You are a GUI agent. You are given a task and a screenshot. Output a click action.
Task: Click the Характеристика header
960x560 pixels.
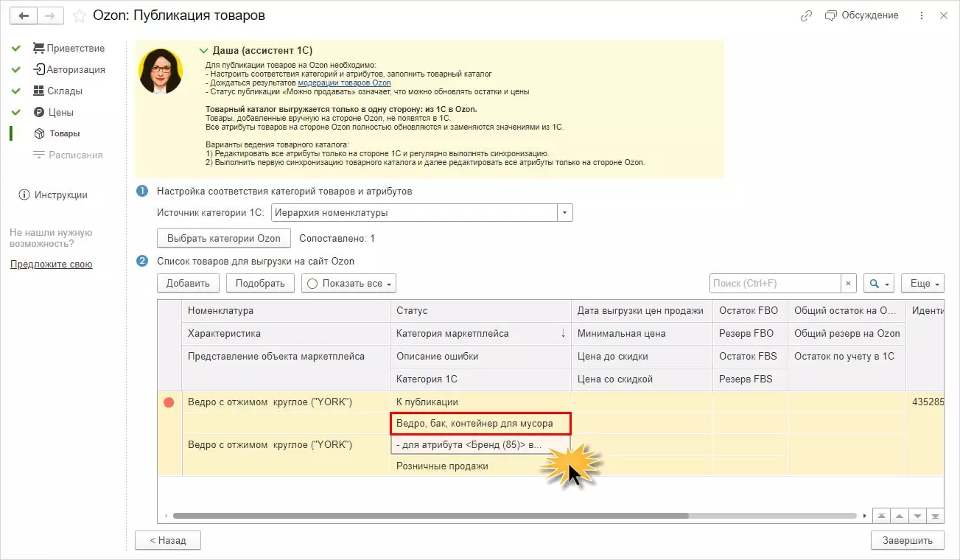coord(286,334)
